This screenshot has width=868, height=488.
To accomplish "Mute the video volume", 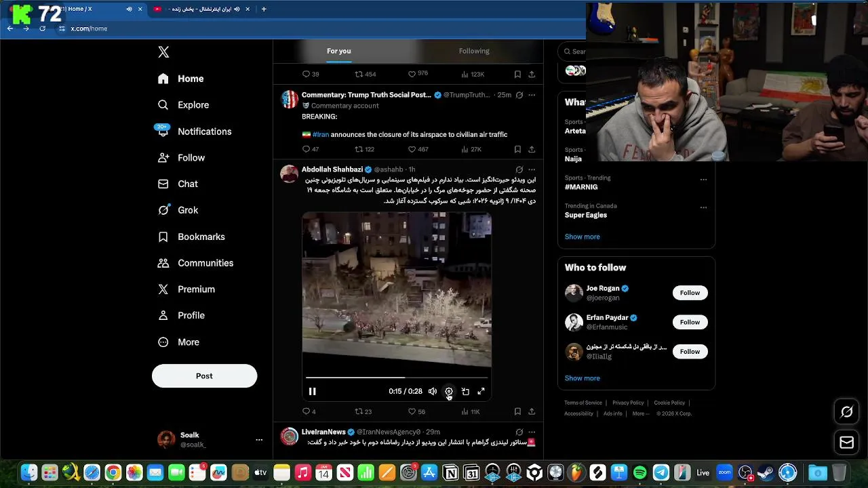I will [433, 391].
